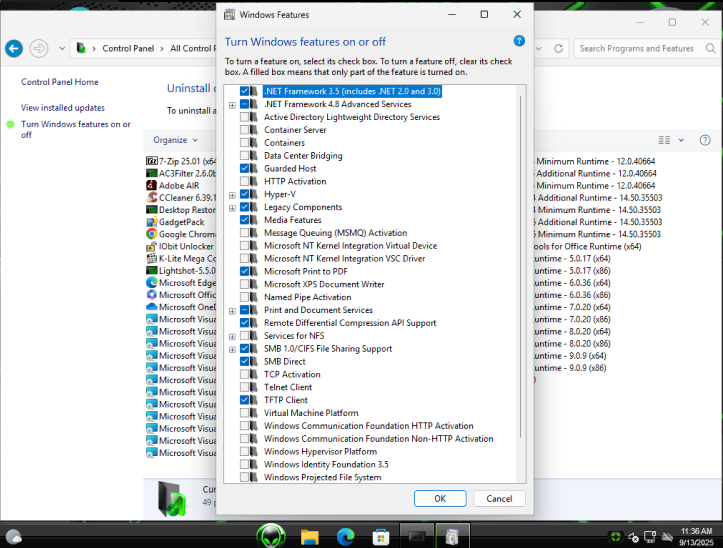Screen dimensions: 723x548
Task: Select the Google Chrome program entry
Action: 181,234
